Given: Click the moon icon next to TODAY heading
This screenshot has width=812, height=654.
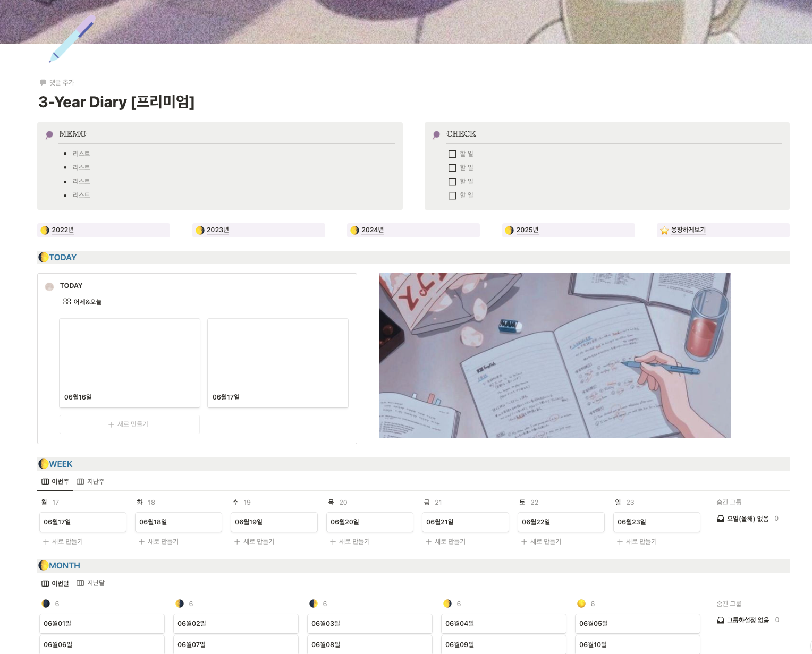Looking at the screenshot, I should (44, 257).
